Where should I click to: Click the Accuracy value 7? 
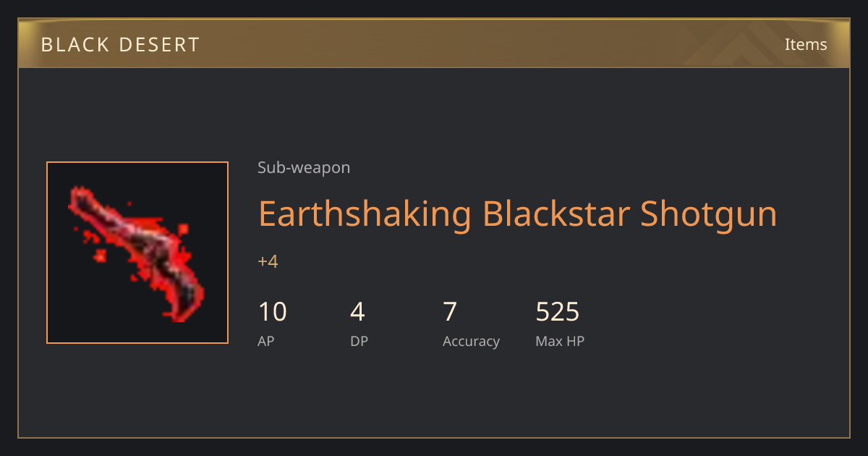(450, 312)
